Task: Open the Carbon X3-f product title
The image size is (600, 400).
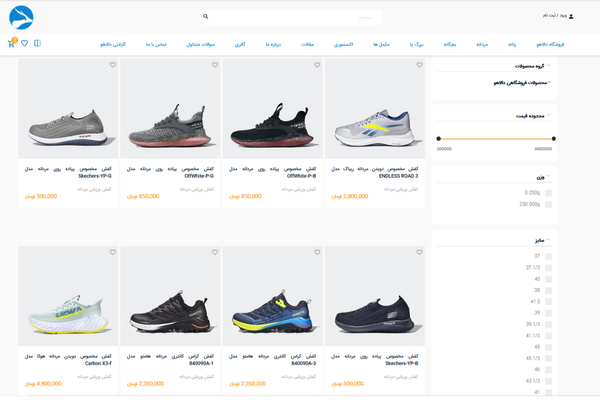Action: [68, 360]
